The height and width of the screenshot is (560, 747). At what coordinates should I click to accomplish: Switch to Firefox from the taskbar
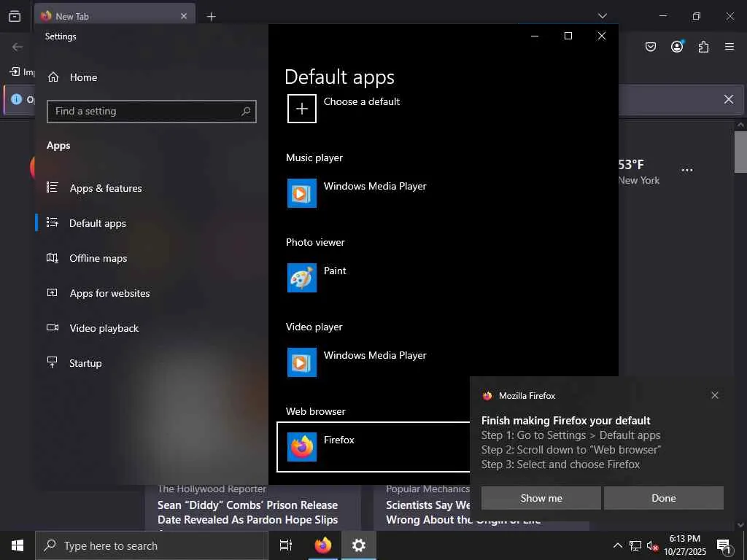pos(323,545)
